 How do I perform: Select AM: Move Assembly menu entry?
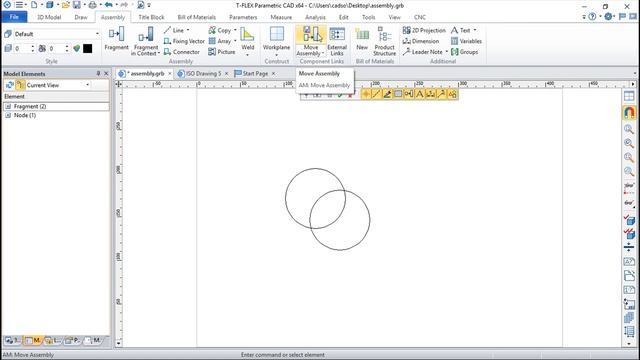325,85
